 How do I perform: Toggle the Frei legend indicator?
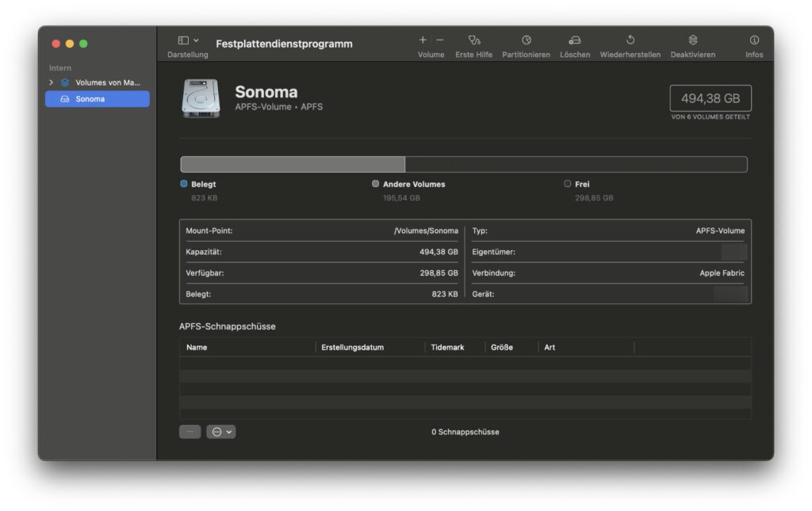pyautogui.click(x=568, y=183)
